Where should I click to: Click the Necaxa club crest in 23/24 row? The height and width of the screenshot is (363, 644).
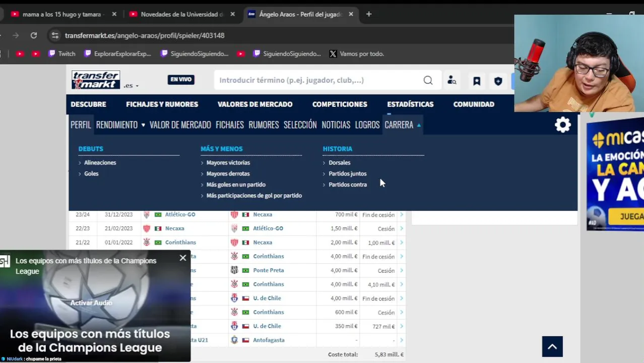point(234,215)
